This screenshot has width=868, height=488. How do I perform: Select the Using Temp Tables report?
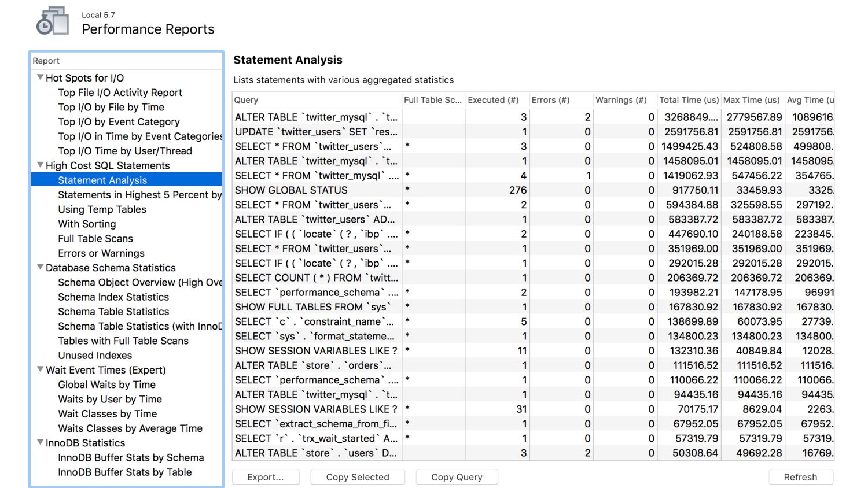click(x=102, y=209)
